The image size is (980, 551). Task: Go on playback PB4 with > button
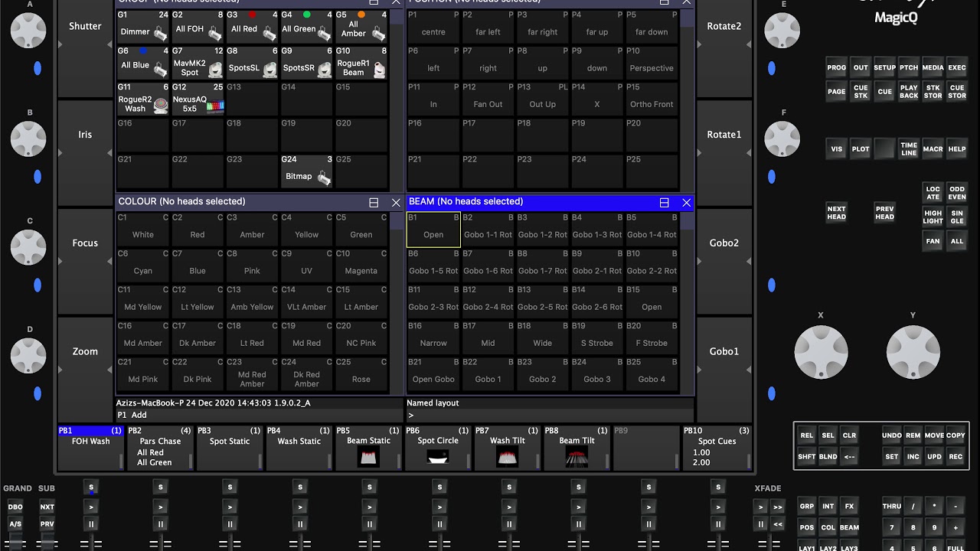(300, 507)
